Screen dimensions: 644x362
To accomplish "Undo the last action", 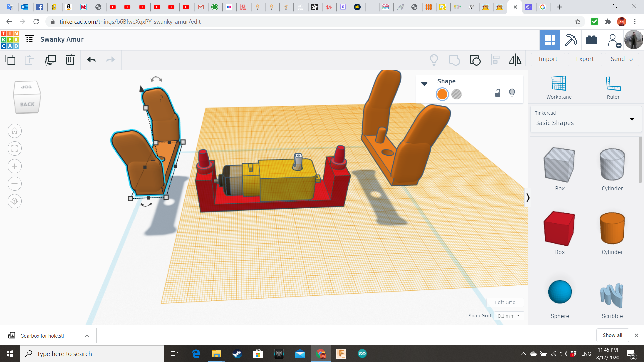I will 91,60.
